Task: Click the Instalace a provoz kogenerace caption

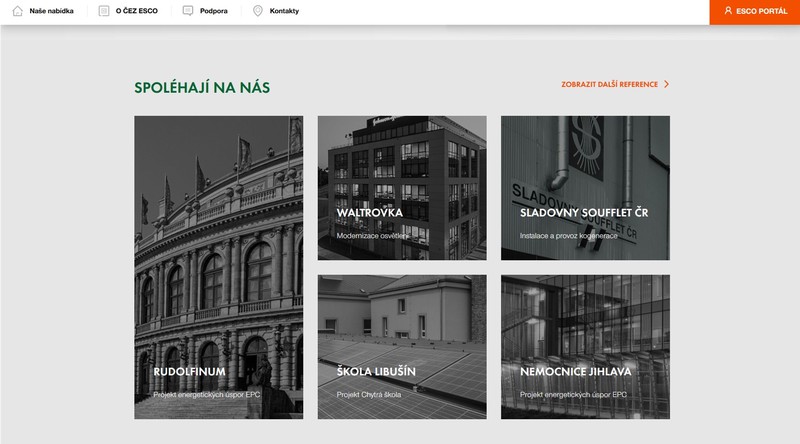Action: tap(568, 236)
